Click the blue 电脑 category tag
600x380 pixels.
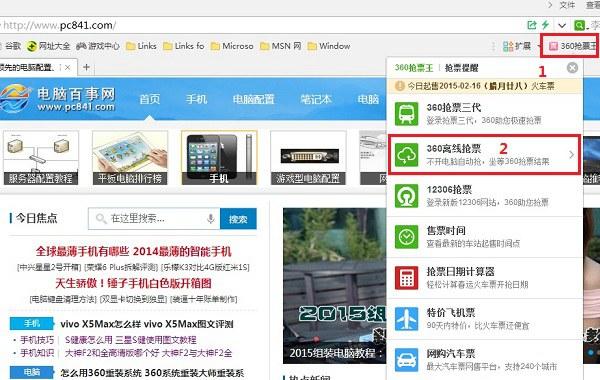pyautogui.click(x=32, y=372)
